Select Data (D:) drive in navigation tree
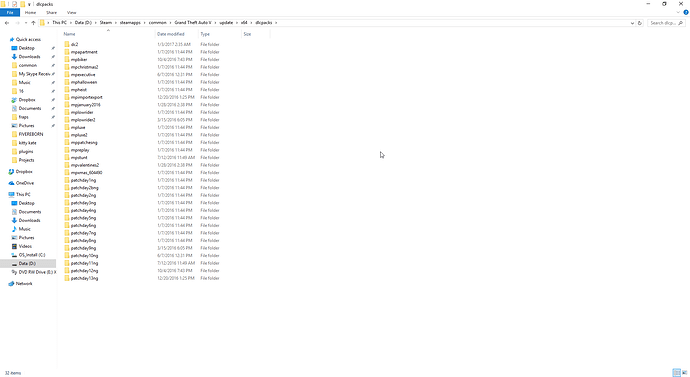The width and height of the screenshot is (690, 377). [27, 264]
